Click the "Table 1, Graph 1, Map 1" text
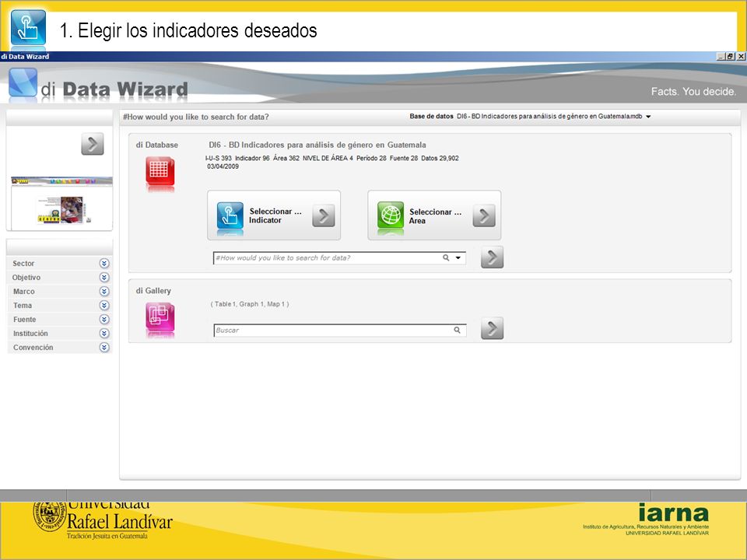Screen dimensions: 747x560 250,304
